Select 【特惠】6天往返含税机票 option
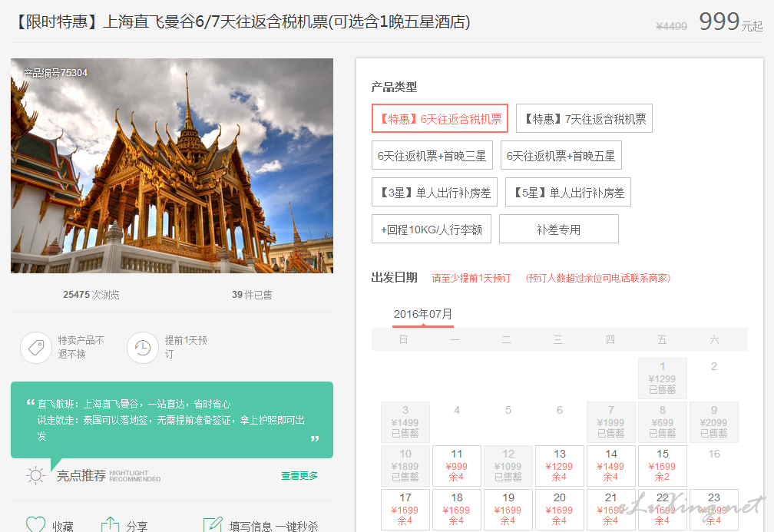 point(440,118)
